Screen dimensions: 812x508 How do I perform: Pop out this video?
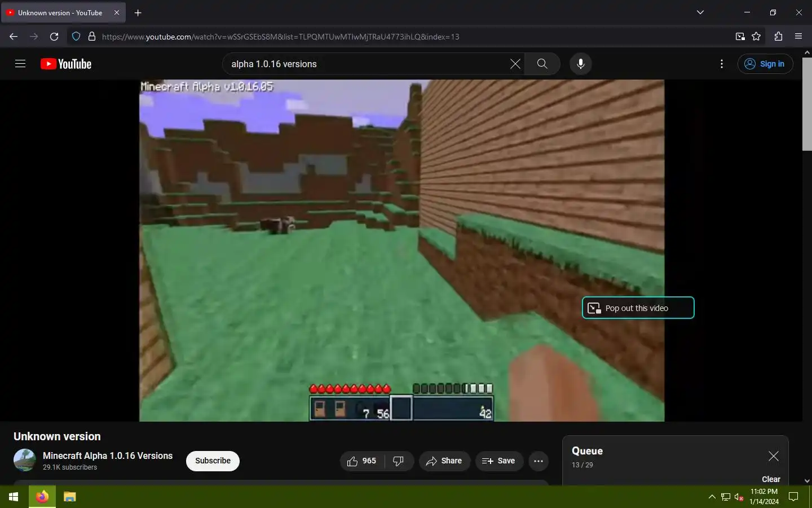coord(638,308)
